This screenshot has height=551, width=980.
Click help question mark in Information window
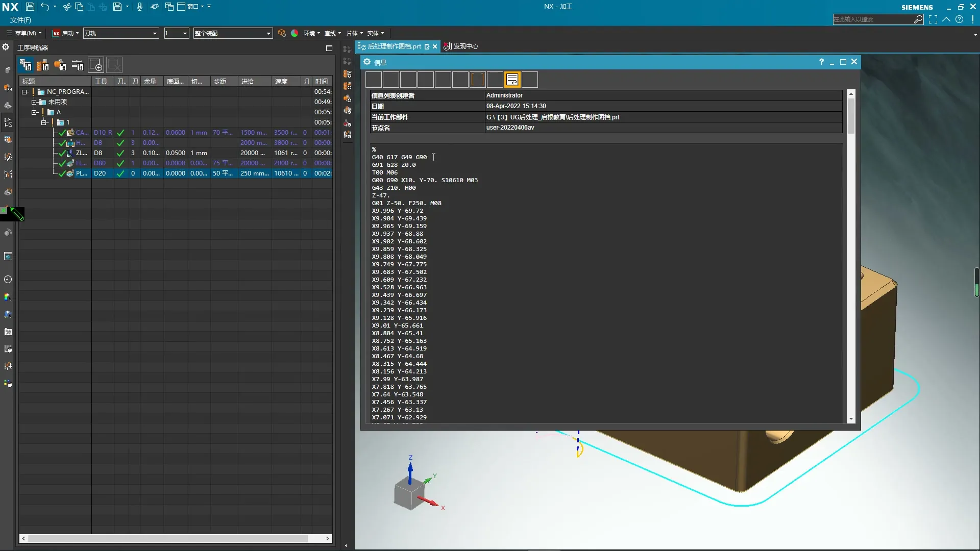click(821, 62)
